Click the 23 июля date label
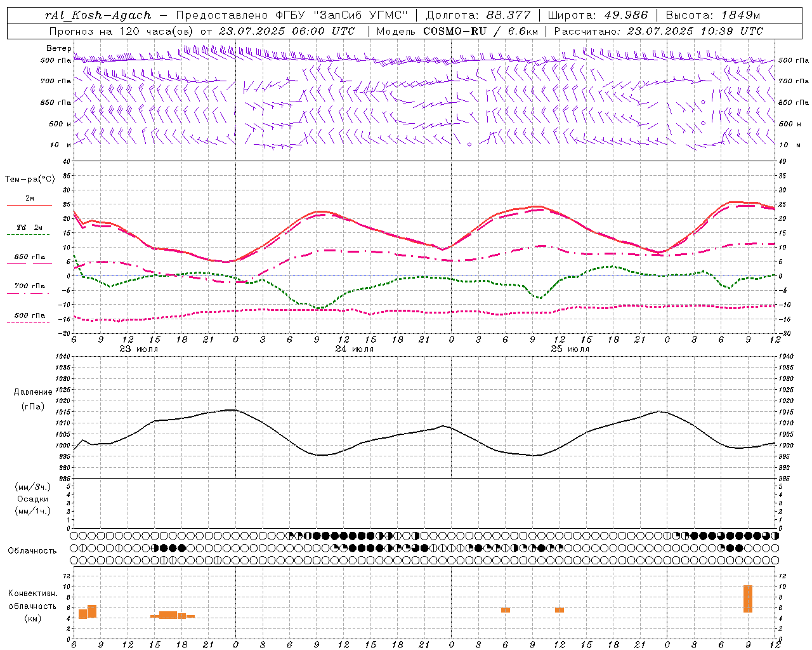The height and width of the screenshot is (650, 812). coord(139,349)
